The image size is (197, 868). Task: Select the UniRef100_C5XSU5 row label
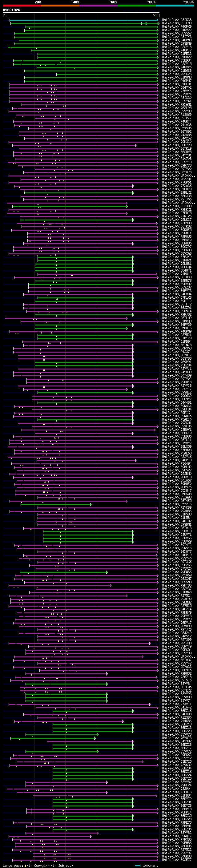pos(177,128)
